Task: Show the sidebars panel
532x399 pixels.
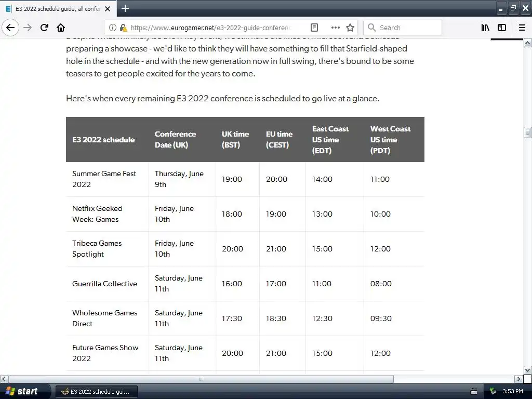Action: pos(502,28)
